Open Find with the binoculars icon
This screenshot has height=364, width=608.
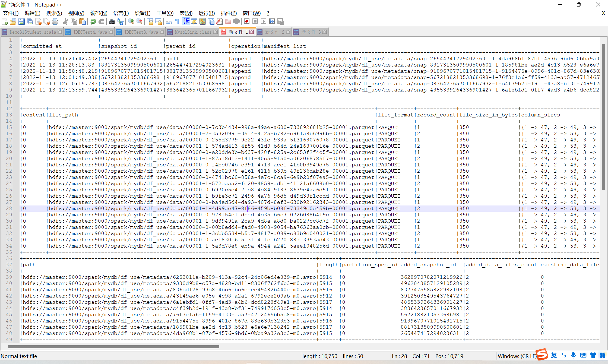point(112,21)
